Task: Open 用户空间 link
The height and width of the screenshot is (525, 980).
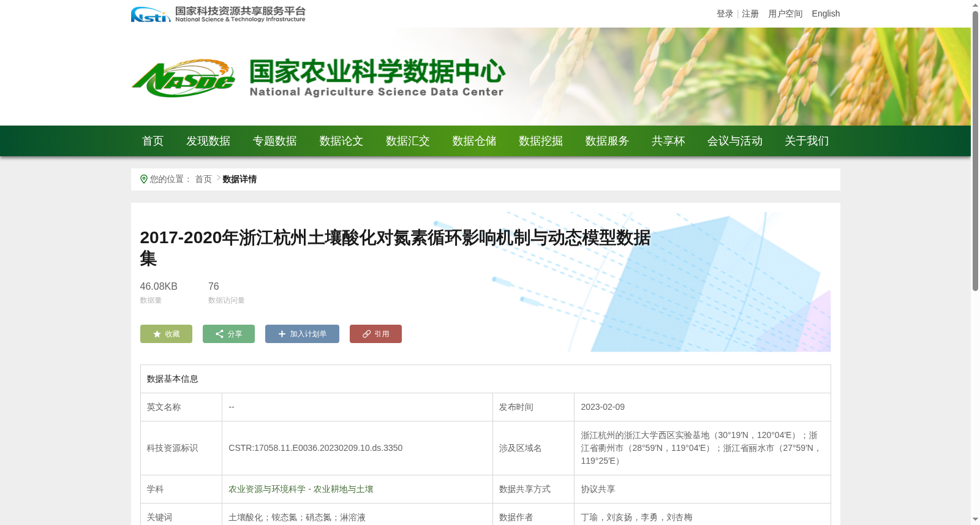Action: point(785,13)
